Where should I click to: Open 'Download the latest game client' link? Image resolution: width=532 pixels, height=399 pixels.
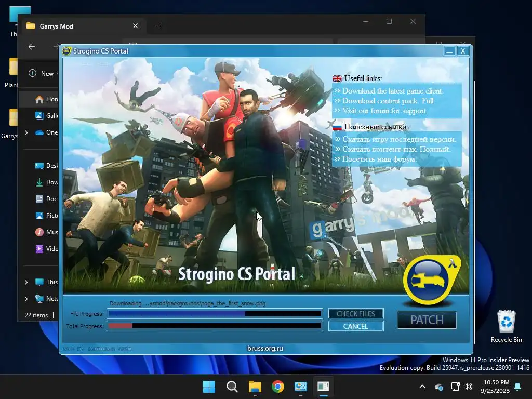tap(393, 91)
